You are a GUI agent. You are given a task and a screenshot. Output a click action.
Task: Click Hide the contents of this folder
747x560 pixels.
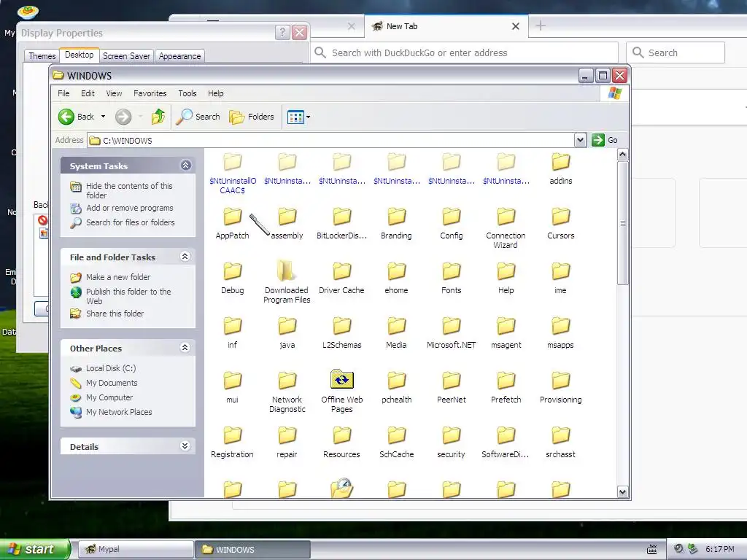(129, 190)
